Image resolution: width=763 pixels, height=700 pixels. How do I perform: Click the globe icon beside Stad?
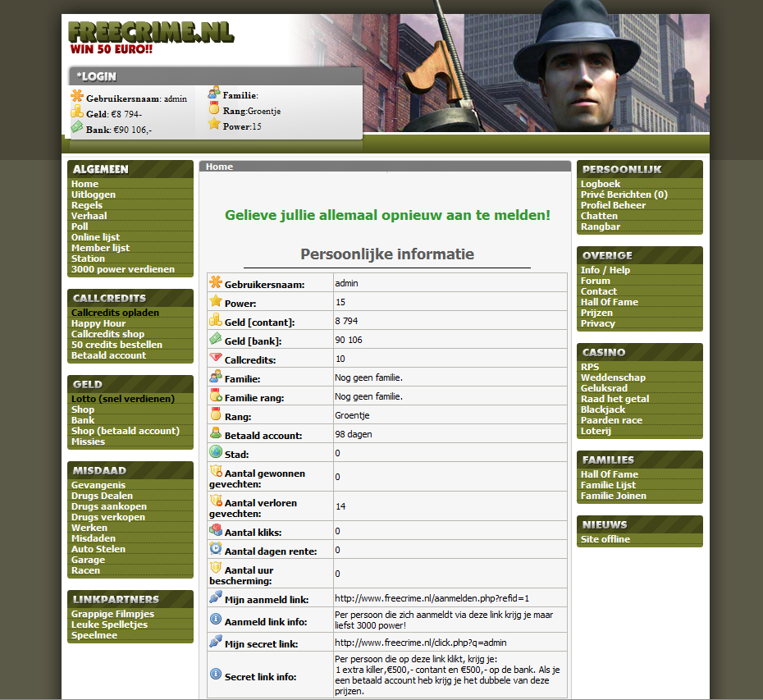point(216,452)
